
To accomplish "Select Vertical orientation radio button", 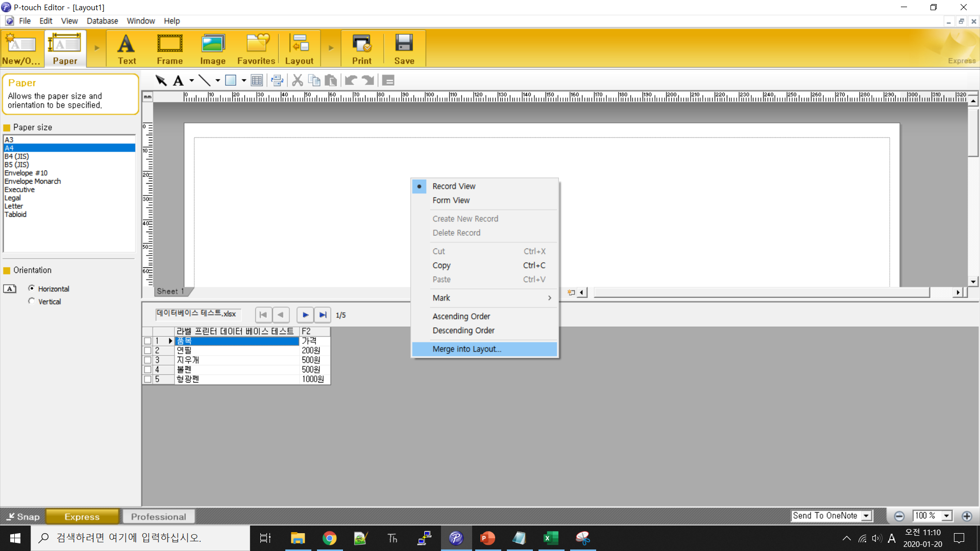I will tap(32, 301).
